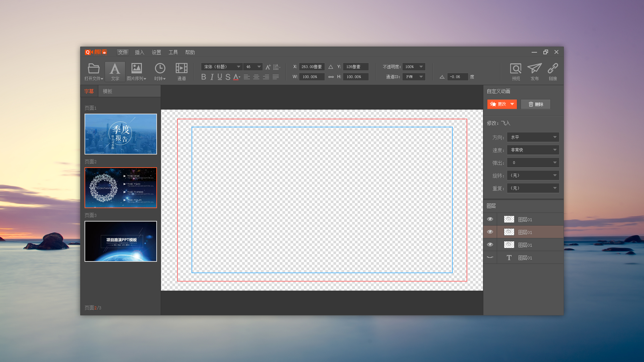The height and width of the screenshot is (362, 644).
Task: Open the 通道ID PVM dropdown
Action: [414, 77]
